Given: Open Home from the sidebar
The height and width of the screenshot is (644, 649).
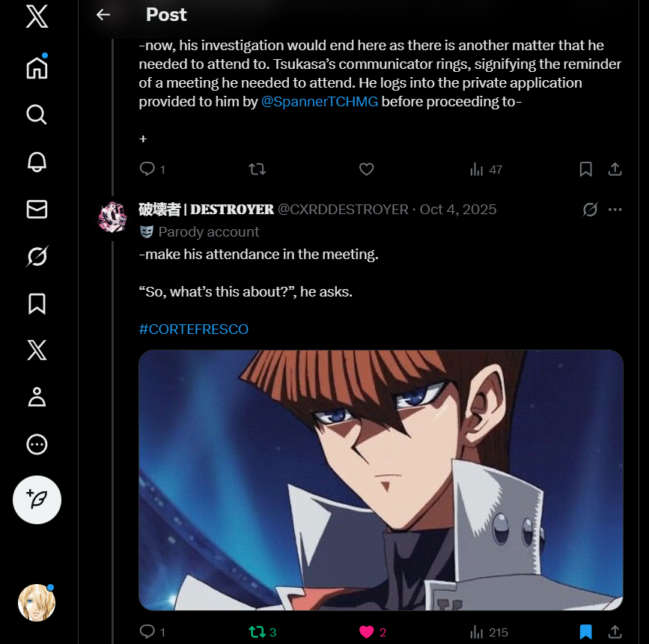Looking at the screenshot, I should pyautogui.click(x=37, y=67).
